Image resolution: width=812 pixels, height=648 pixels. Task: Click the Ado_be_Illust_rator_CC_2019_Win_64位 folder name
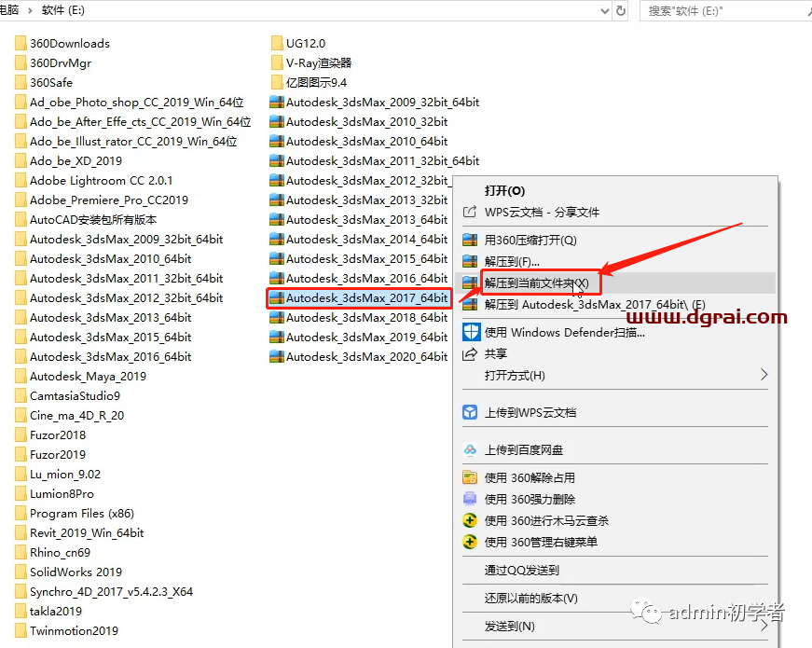click(133, 142)
